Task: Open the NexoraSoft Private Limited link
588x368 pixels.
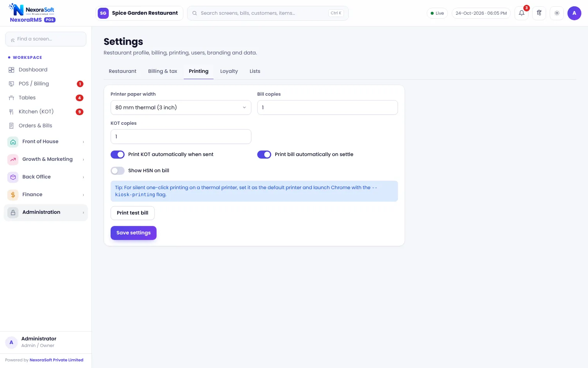Action: coord(56,360)
